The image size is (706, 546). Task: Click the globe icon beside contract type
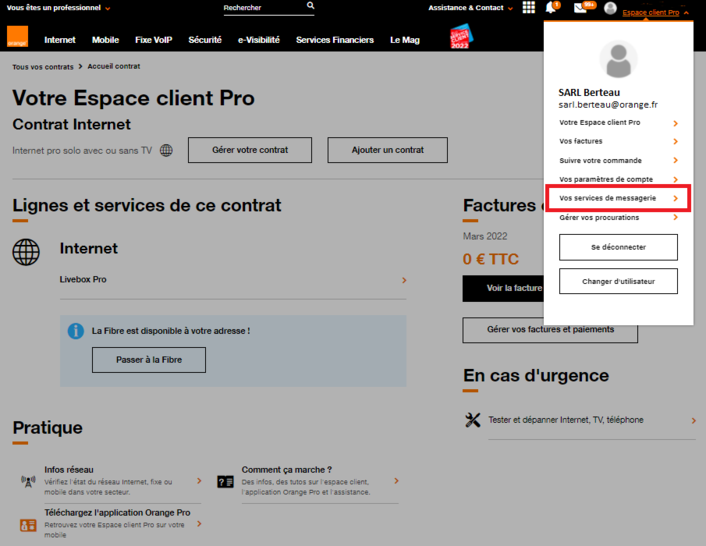[x=166, y=150]
